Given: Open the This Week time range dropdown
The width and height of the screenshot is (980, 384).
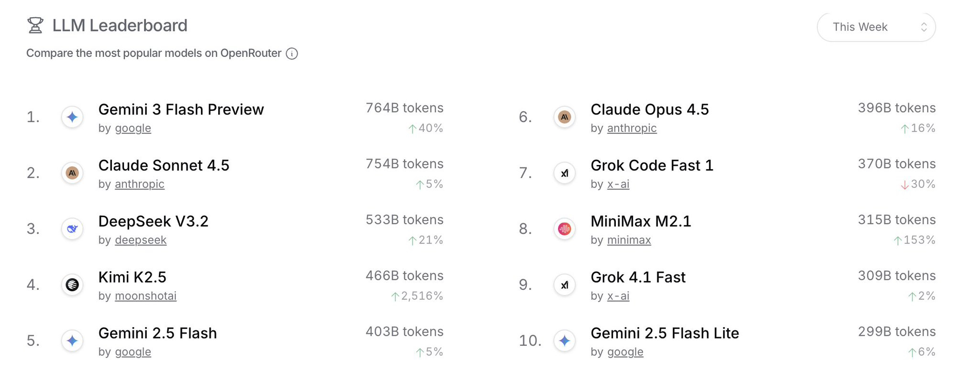Looking at the screenshot, I should (876, 27).
